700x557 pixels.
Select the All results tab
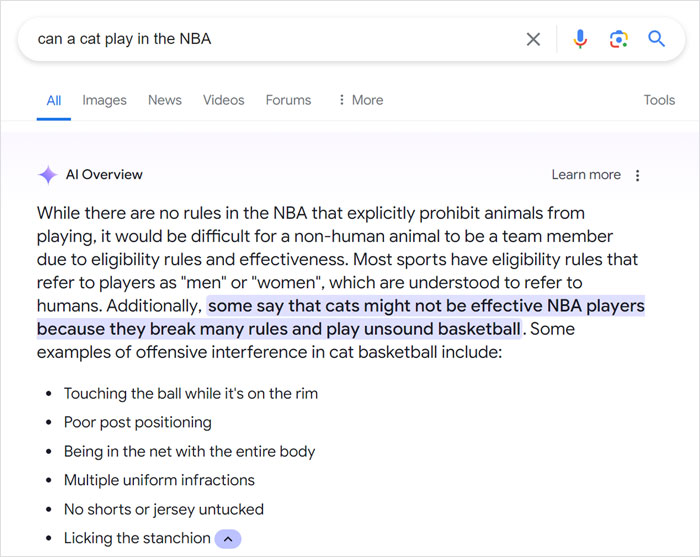click(54, 100)
